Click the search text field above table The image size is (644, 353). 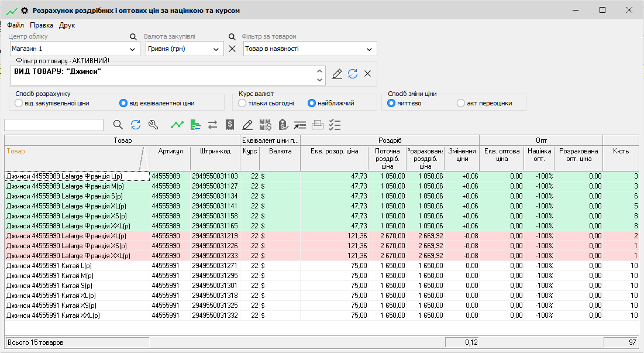pyautogui.click(x=54, y=125)
